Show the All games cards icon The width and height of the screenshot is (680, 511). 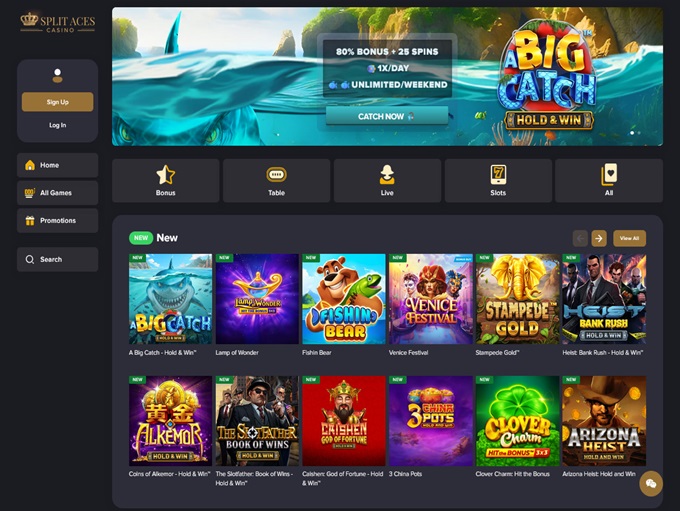pos(609,175)
